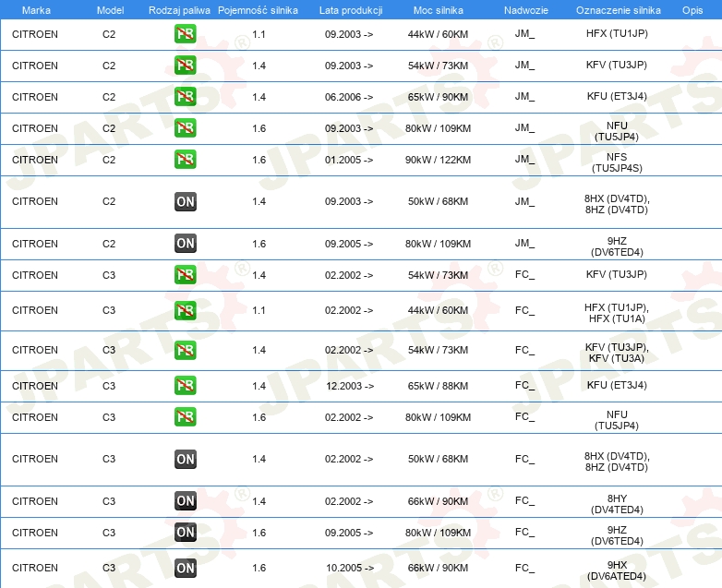Click the Rodzaj paliwa column header
This screenshot has height=588, width=722.
pyautogui.click(x=180, y=10)
